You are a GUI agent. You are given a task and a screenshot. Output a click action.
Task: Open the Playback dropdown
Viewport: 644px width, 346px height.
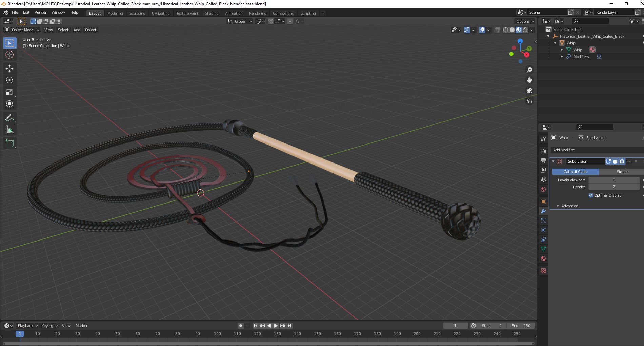[27, 326]
